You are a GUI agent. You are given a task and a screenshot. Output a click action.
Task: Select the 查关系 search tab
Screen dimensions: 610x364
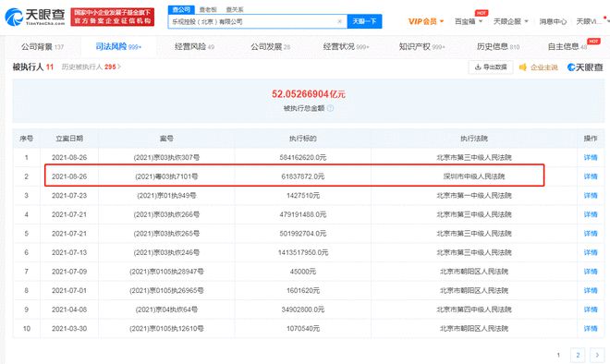235,9
